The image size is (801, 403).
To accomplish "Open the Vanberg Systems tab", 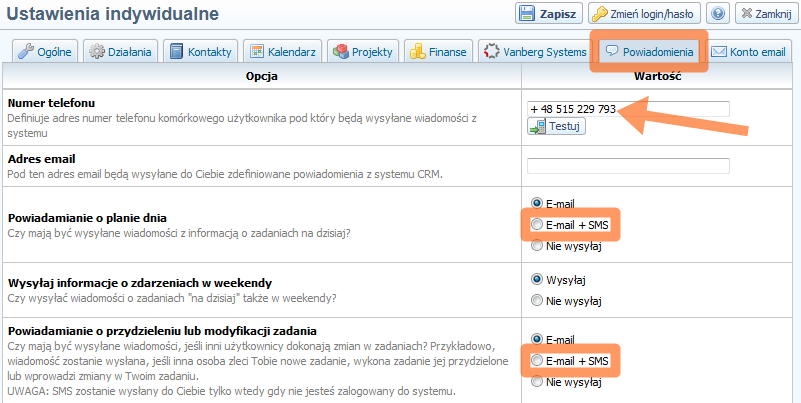I will 535,52.
